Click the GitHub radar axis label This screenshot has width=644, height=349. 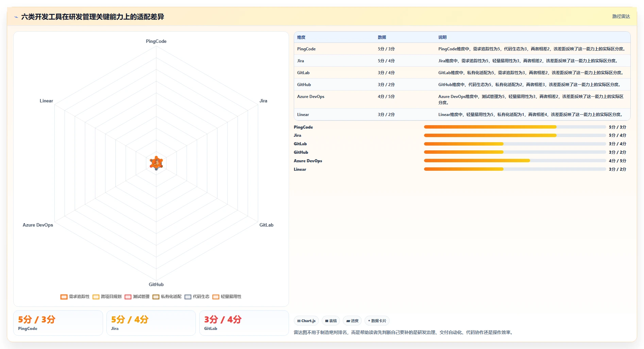pyautogui.click(x=156, y=284)
